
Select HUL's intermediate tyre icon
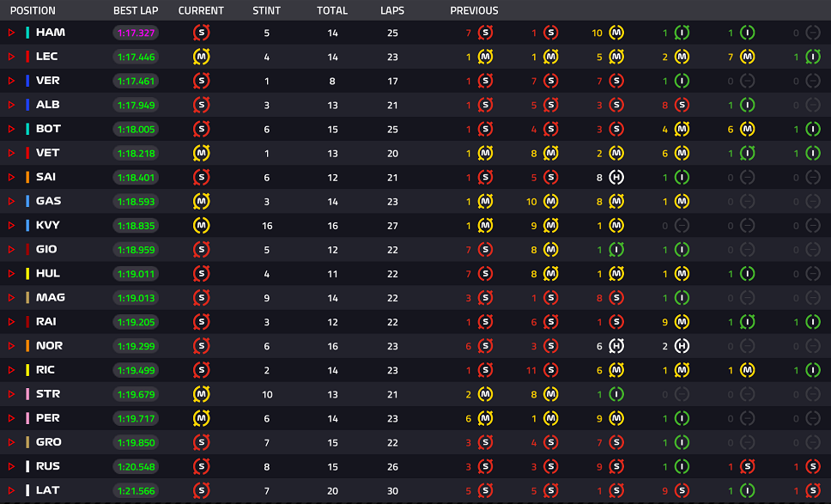click(x=747, y=273)
